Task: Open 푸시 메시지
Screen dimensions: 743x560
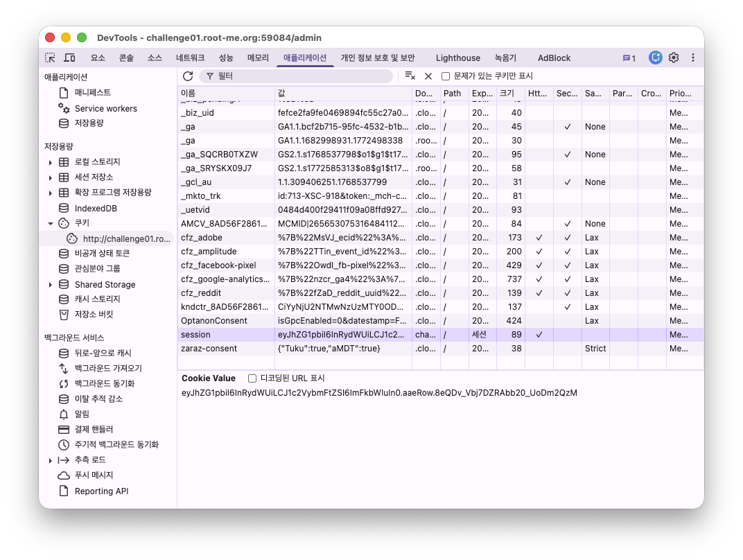Action: click(x=94, y=475)
